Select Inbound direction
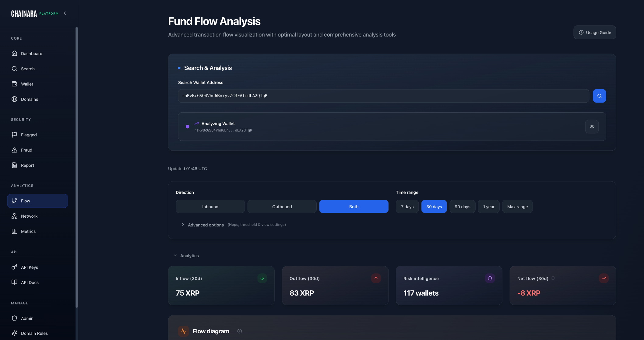644x340 pixels. tap(210, 207)
